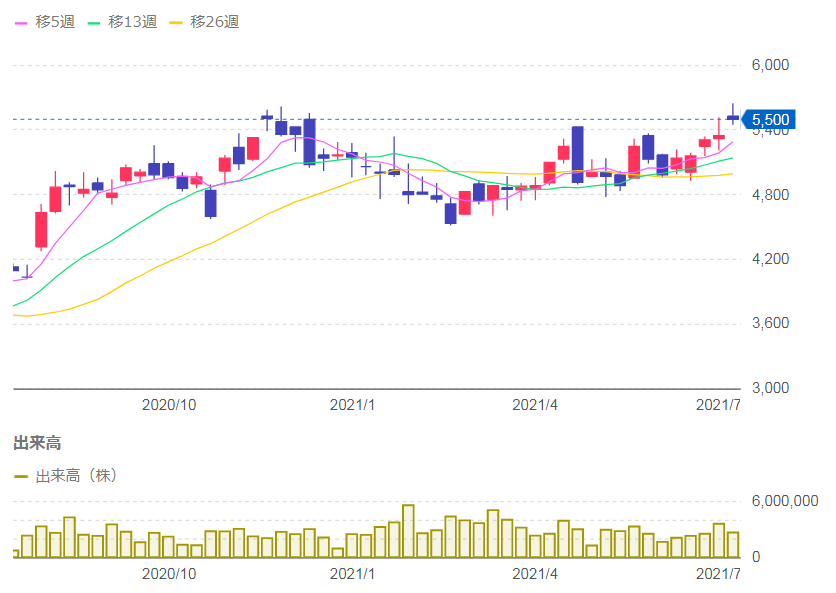The image size is (836, 593).
Task: Click the 4,200 price axis label
Action: tap(770, 259)
